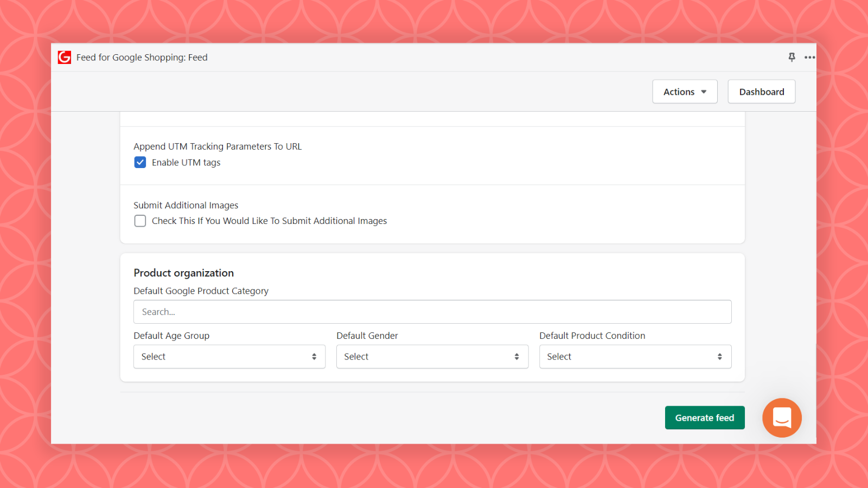This screenshot has width=868, height=488.
Task: Click the Enable UTM tags label text
Action: point(186,162)
